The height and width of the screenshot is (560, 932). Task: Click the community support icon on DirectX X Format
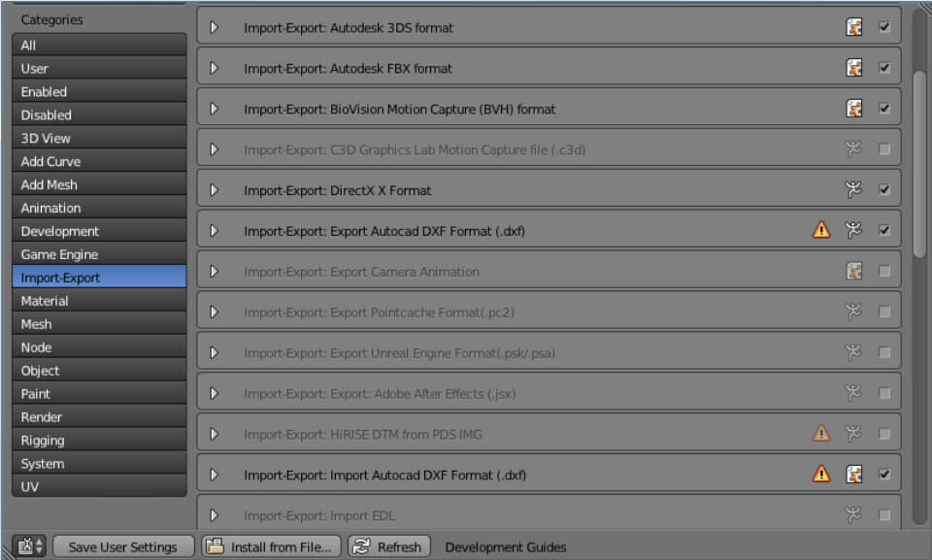pyautogui.click(x=853, y=189)
